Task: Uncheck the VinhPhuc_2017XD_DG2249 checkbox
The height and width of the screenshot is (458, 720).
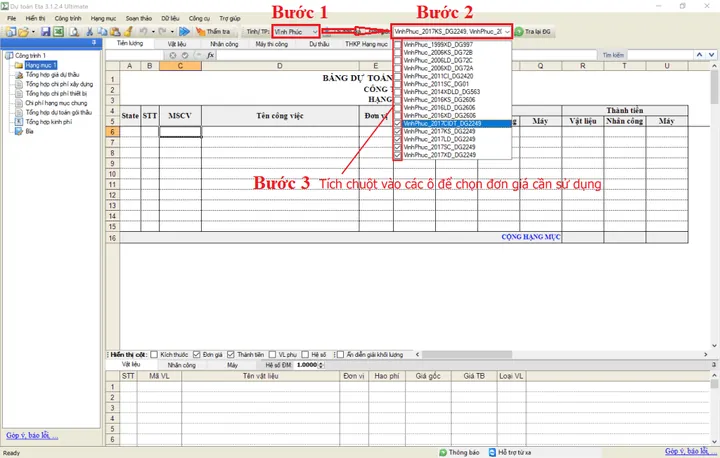Action: pyautogui.click(x=398, y=155)
